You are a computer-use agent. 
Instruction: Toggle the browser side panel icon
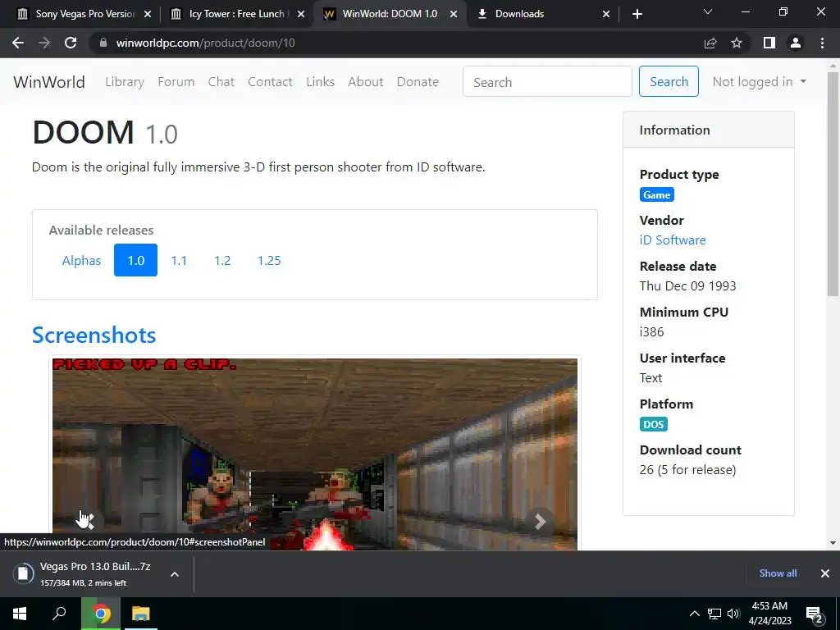tap(769, 43)
